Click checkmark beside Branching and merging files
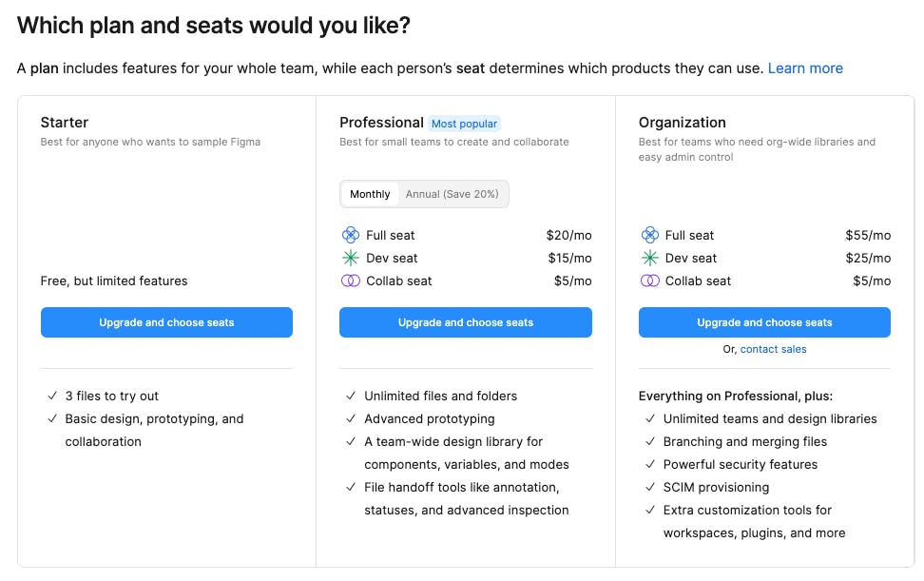The image size is (924, 581). [649, 441]
